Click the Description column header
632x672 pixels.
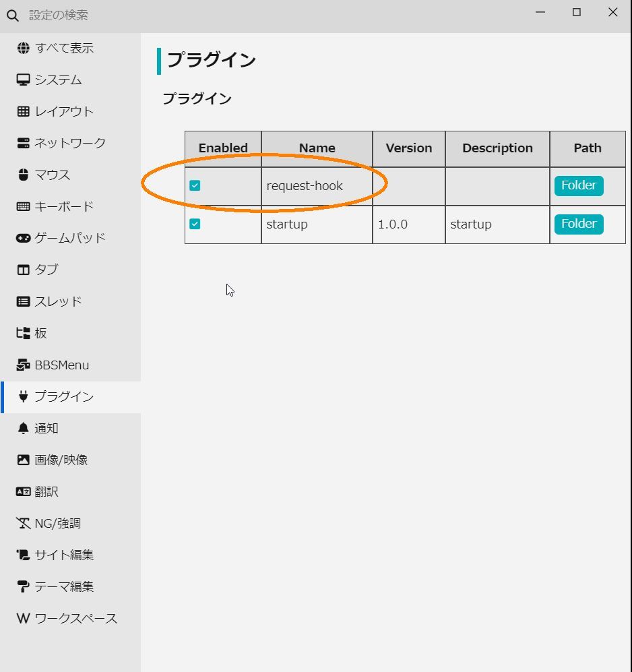(x=497, y=148)
